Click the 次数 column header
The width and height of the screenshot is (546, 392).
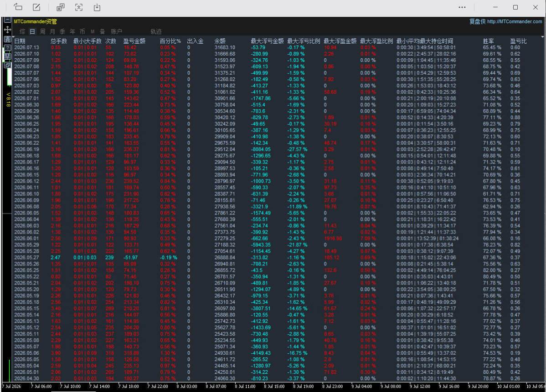tap(111, 41)
